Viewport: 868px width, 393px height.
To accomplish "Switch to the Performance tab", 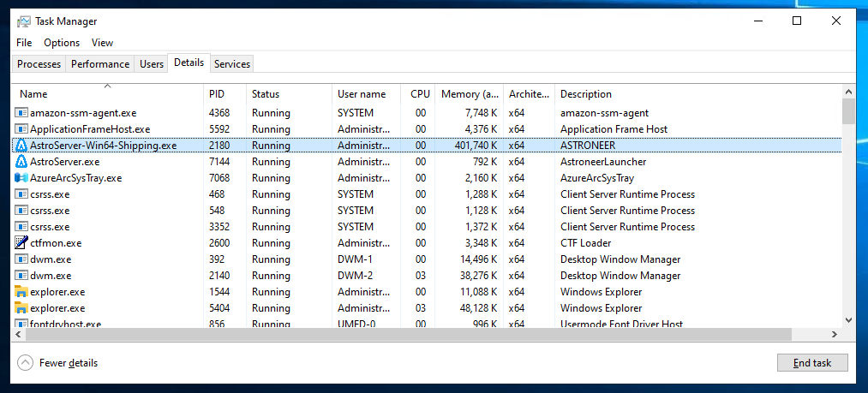I will click(100, 64).
